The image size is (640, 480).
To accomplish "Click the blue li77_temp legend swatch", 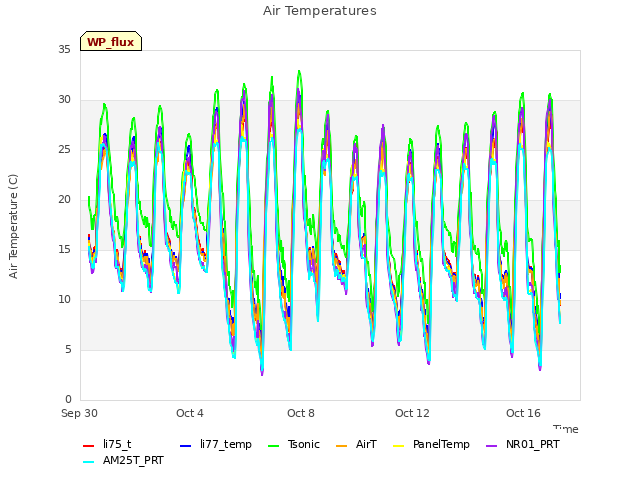I will pyautogui.click(x=186, y=446).
